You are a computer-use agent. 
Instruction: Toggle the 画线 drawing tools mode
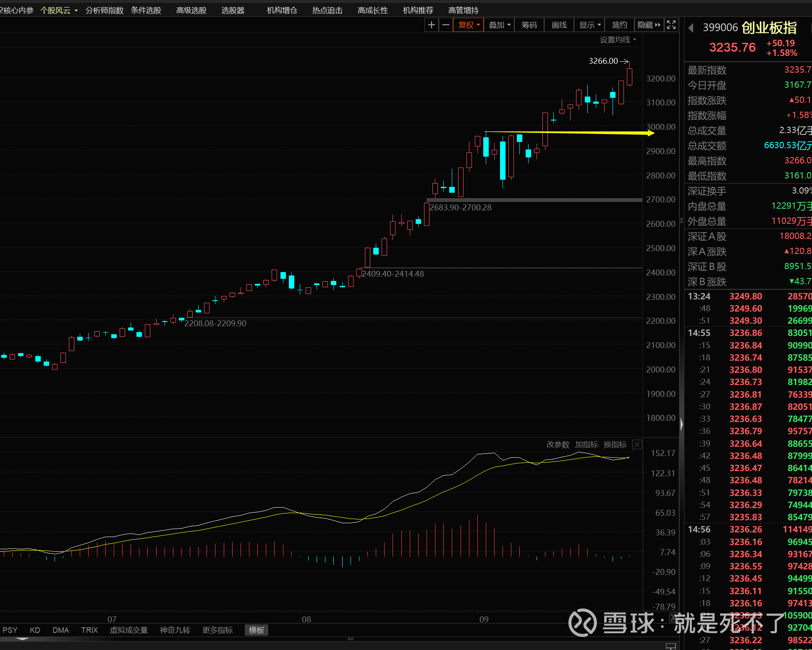(x=559, y=25)
